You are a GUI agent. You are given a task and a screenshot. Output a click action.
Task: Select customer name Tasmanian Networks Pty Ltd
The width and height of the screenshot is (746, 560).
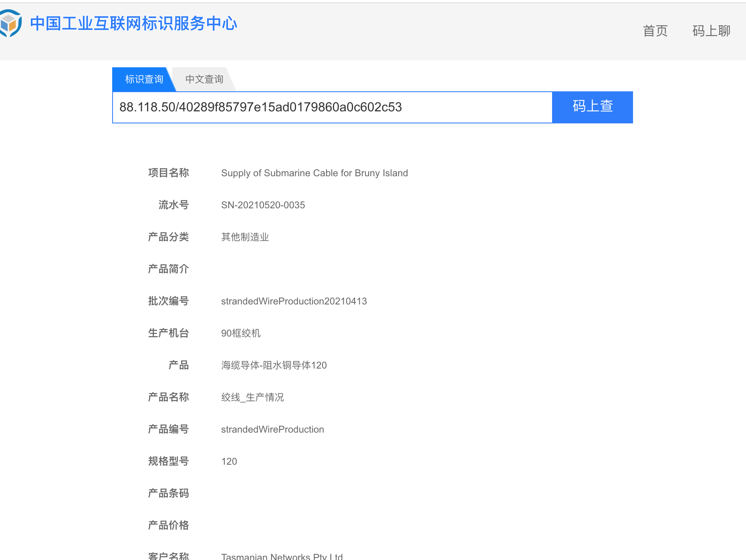coord(282,556)
